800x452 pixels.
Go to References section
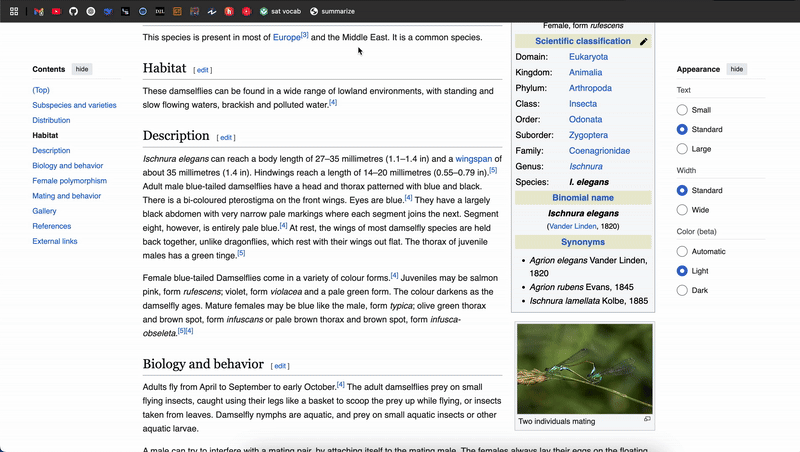52,226
